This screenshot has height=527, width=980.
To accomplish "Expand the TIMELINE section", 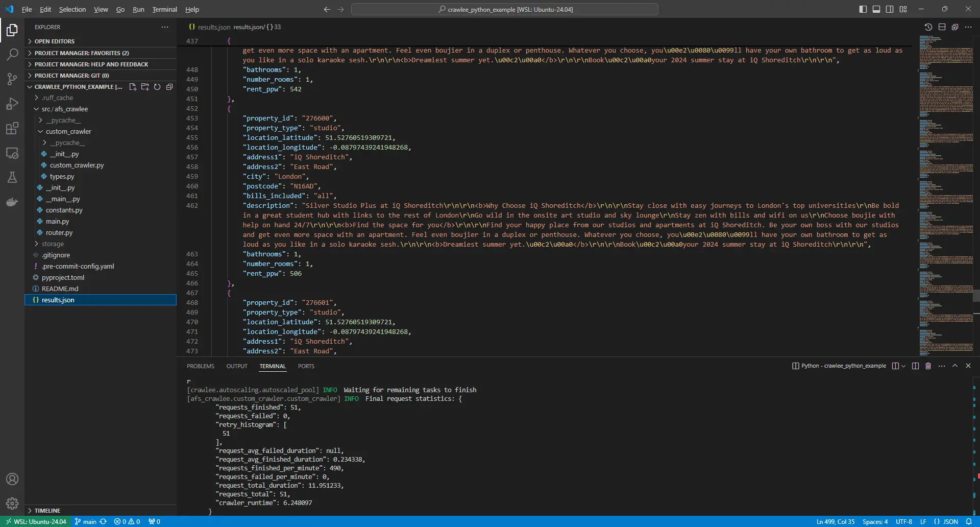I will 47,511.
